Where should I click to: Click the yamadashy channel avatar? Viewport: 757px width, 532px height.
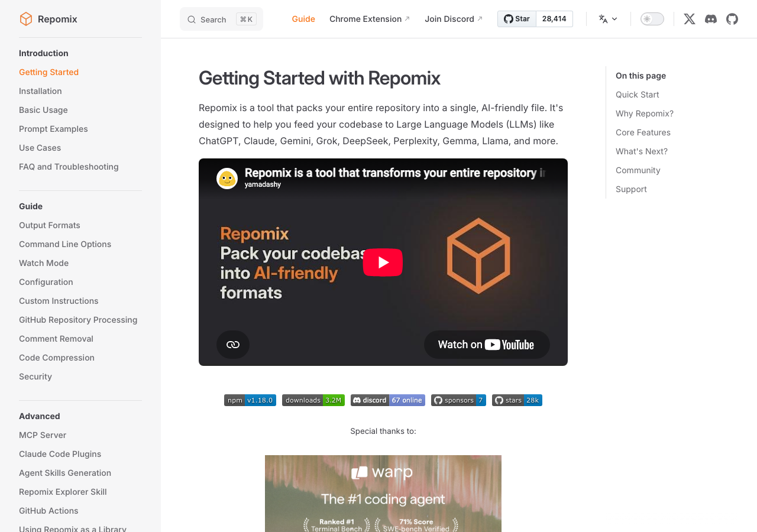227,179
